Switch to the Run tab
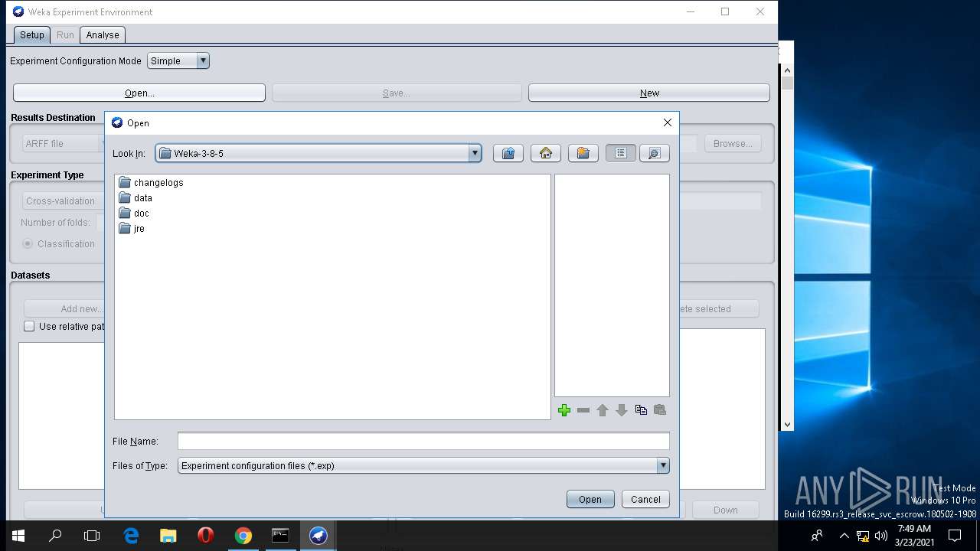Viewport: 980px width, 551px height. [65, 35]
